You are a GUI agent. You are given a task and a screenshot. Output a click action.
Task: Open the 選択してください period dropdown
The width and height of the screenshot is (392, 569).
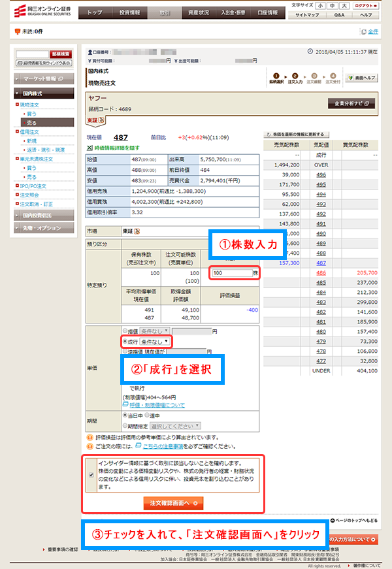point(175,426)
